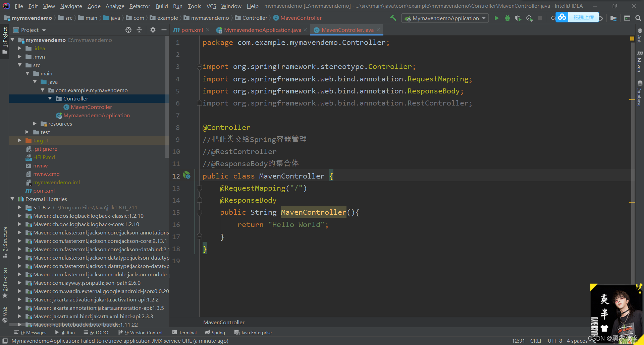The height and width of the screenshot is (345, 644).
Task: Click the Profiler run icon with clock
Action: click(x=529, y=18)
